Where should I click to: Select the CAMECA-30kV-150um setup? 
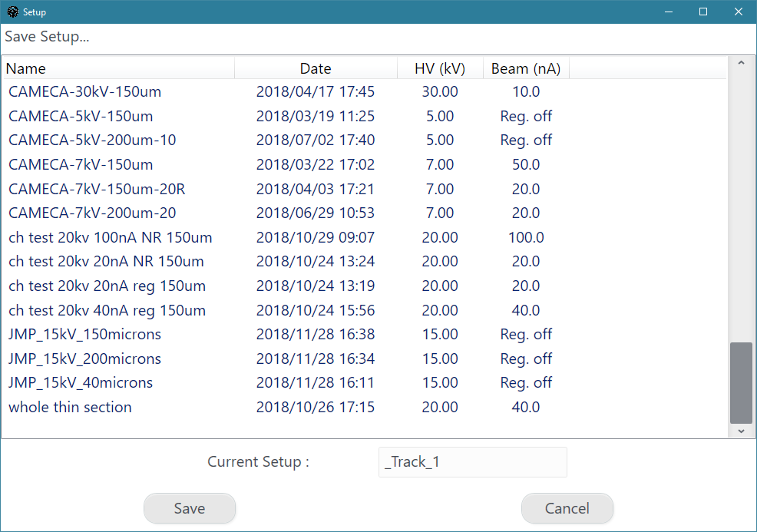[x=84, y=91]
